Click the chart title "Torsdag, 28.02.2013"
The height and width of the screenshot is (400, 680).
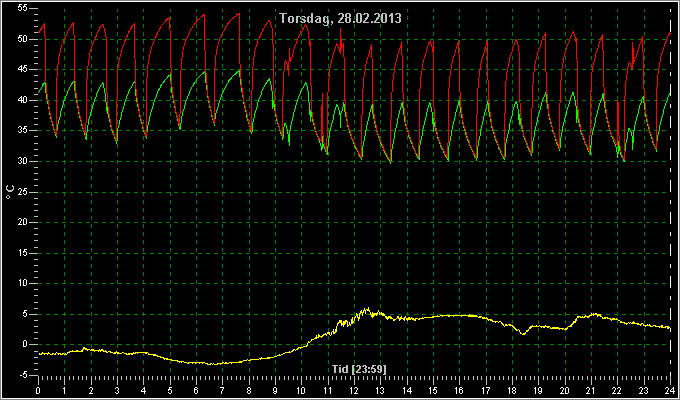pos(340,19)
